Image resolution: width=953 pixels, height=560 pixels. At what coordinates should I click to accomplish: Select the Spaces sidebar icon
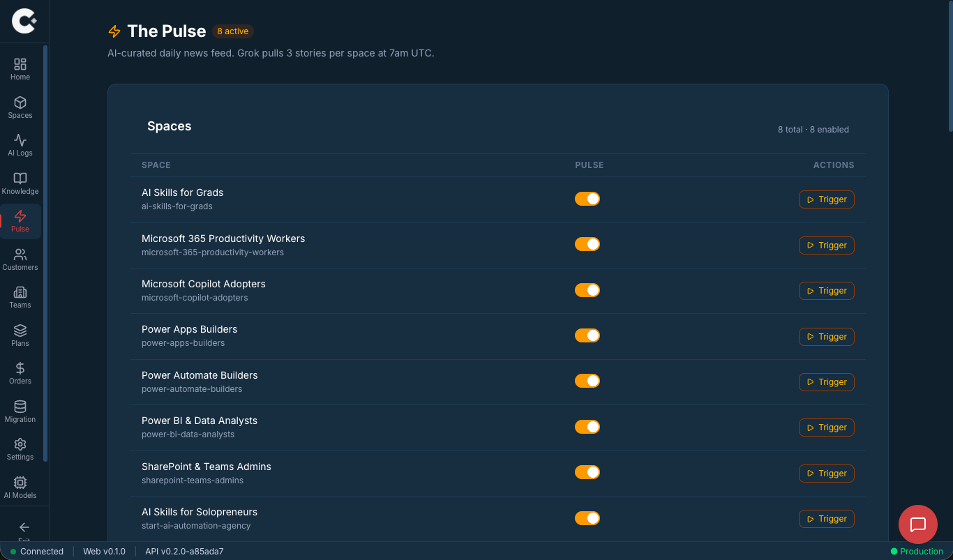coord(20,106)
